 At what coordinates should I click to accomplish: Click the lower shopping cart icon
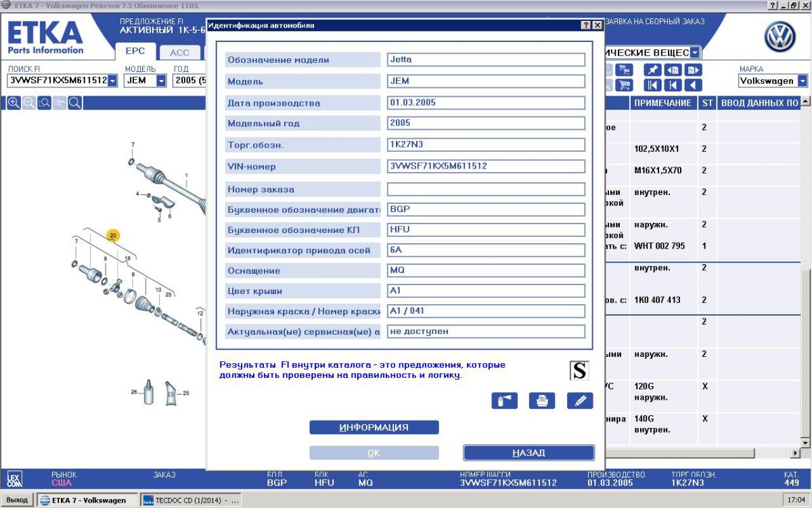pos(624,85)
